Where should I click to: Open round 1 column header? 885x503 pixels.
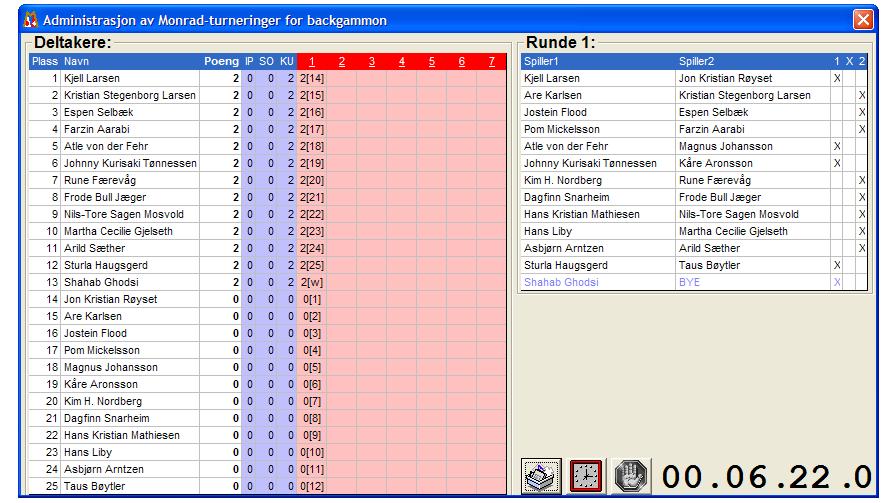(311, 62)
